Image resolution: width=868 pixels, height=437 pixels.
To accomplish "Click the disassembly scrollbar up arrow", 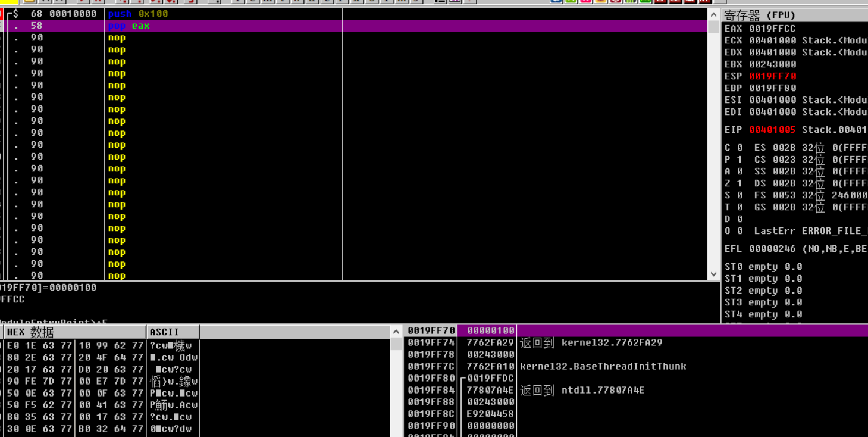I will click(x=714, y=14).
